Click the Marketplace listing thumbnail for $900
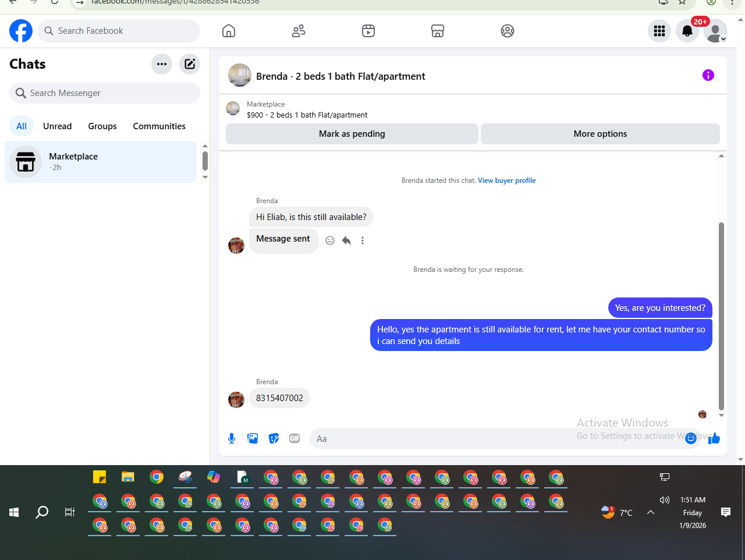This screenshot has height=560, width=745. [233, 108]
